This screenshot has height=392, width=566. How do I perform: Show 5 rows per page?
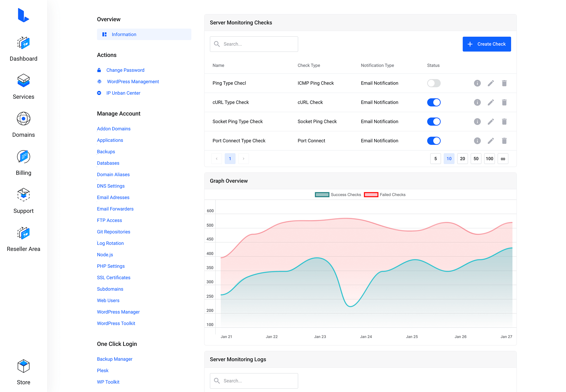tap(436, 159)
